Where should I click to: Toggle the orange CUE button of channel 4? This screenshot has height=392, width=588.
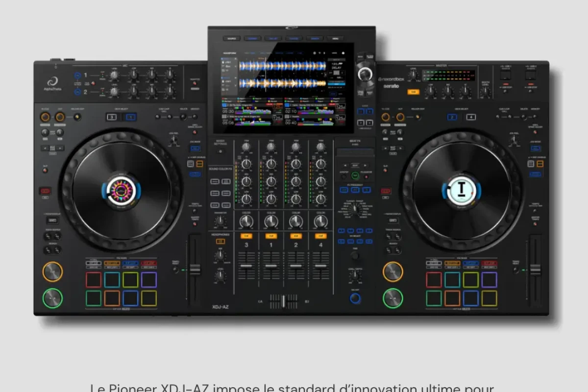click(x=320, y=236)
